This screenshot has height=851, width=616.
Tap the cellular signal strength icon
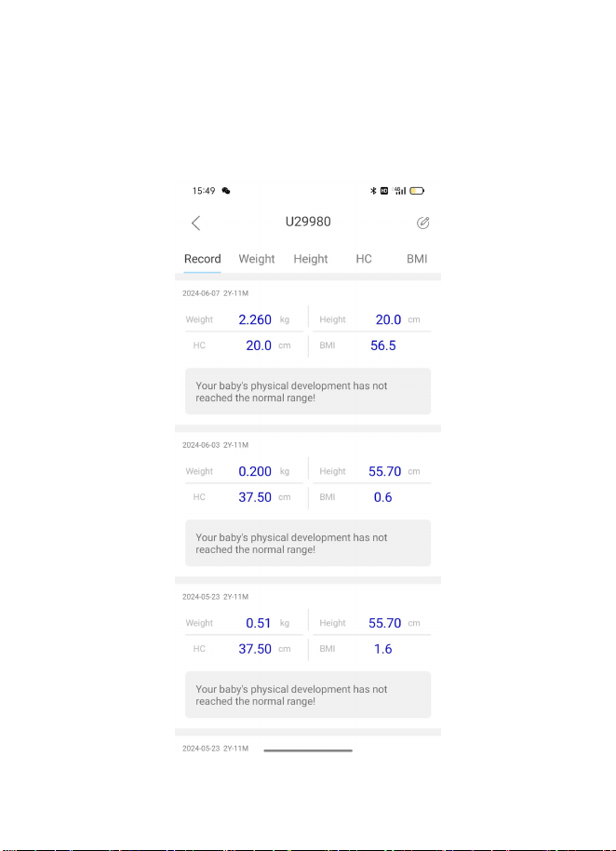(400, 191)
